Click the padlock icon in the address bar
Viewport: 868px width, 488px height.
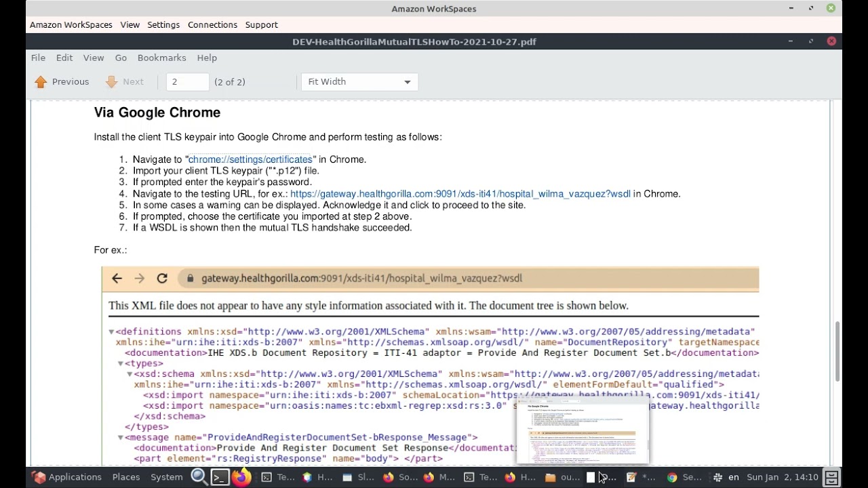[190, 279]
